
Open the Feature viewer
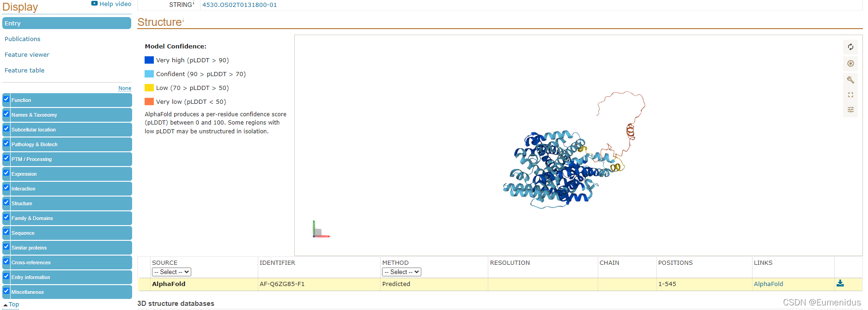(x=27, y=55)
